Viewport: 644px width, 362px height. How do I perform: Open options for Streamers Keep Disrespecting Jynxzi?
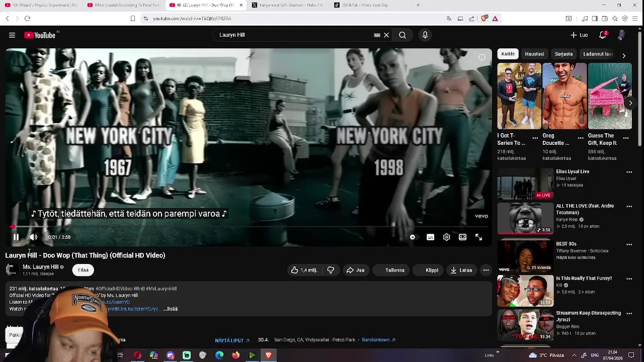629,313
